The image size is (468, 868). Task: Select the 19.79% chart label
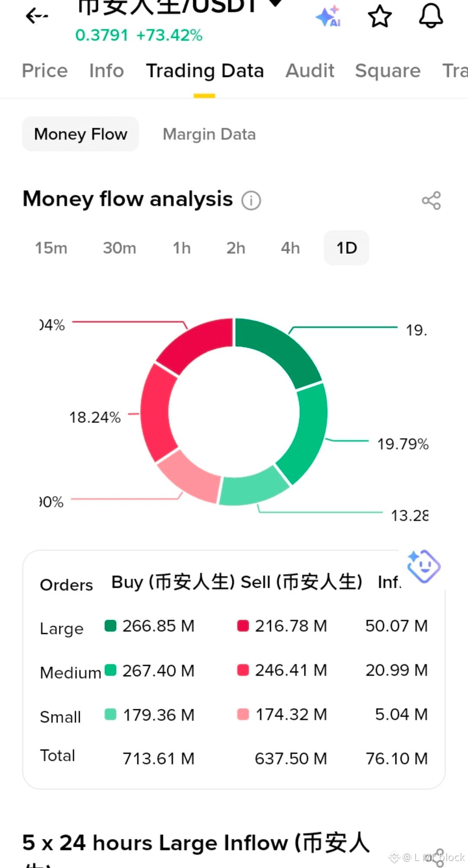(403, 444)
